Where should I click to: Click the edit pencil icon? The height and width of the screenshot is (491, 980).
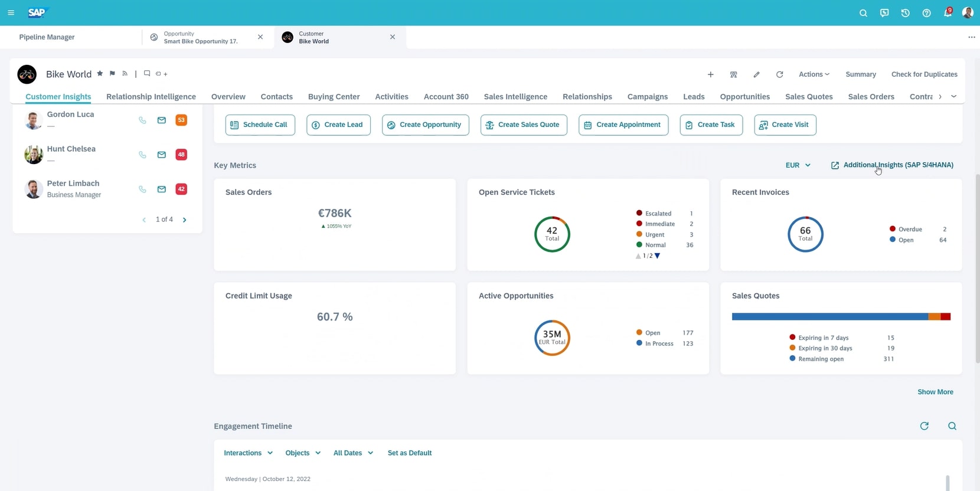tap(757, 74)
